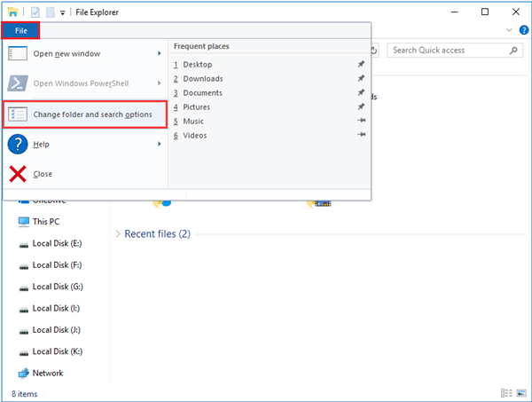Select Open new window menu entry
This screenshot has height=402, width=532.
point(85,53)
